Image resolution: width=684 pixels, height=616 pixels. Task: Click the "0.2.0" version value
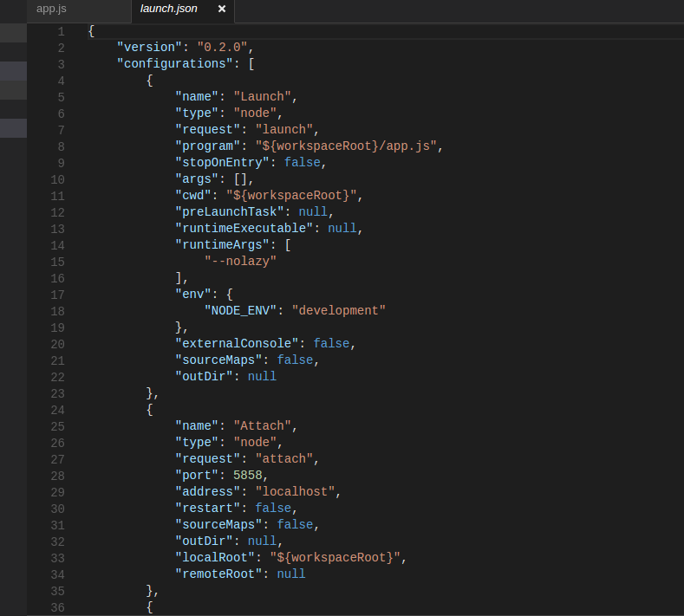coord(222,47)
